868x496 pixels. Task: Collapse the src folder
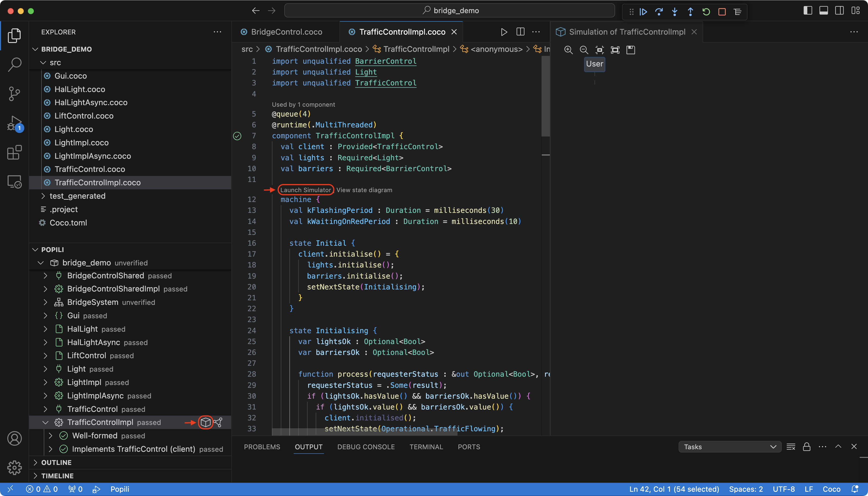point(43,62)
